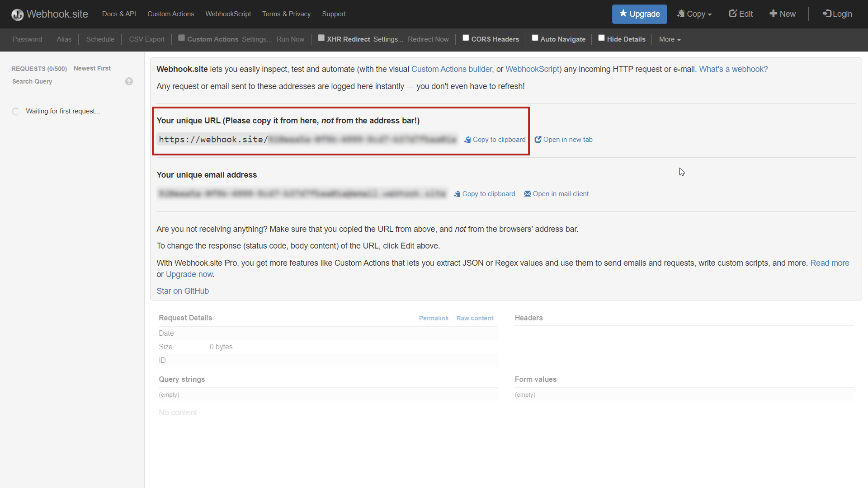
Task: Click the 0 bytes size value
Action: (x=221, y=347)
